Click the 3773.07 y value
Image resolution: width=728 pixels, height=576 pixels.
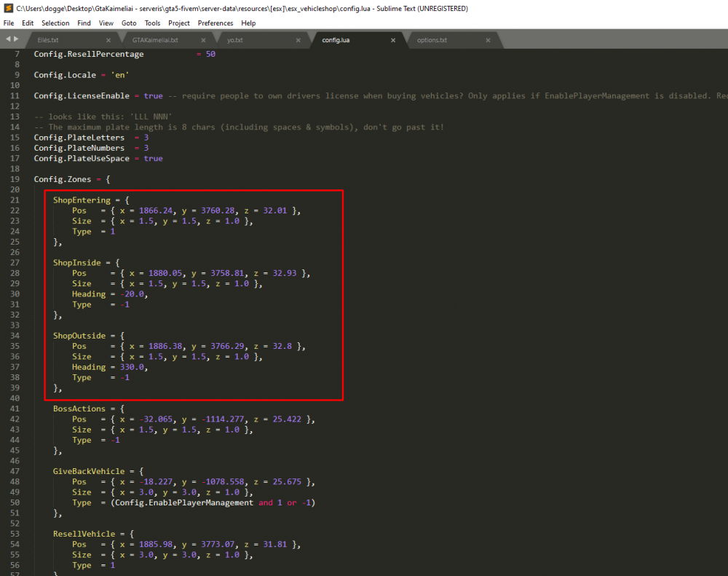point(218,545)
